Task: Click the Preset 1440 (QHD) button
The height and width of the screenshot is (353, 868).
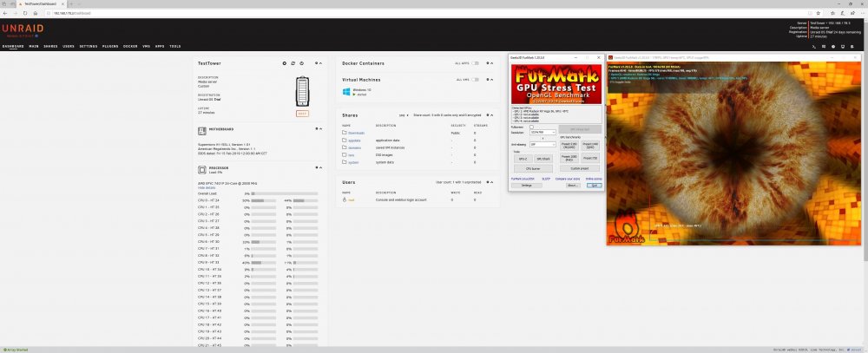Action: click(590, 146)
